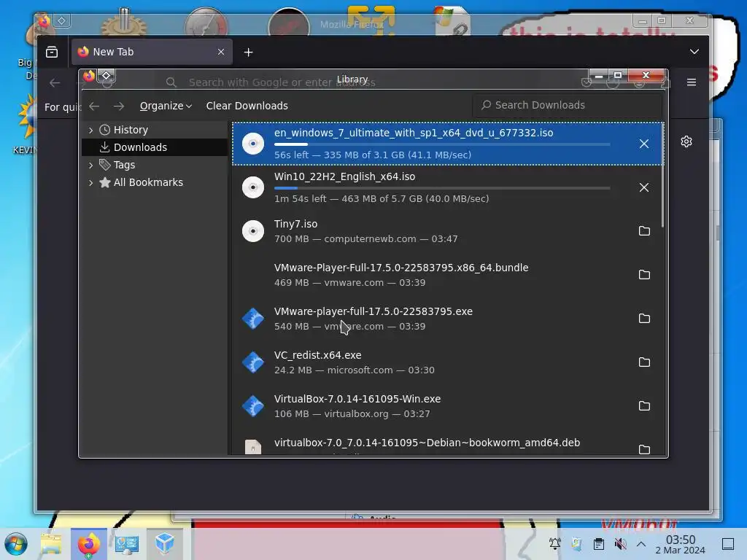Image resolution: width=747 pixels, height=560 pixels.
Task: Click the Clear Downloads button
Action: 247,106
